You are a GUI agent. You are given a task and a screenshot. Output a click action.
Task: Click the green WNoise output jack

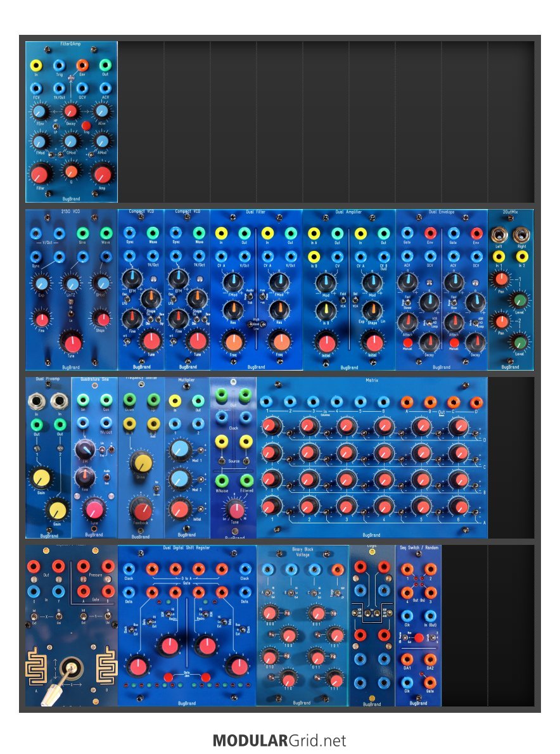pos(222,481)
